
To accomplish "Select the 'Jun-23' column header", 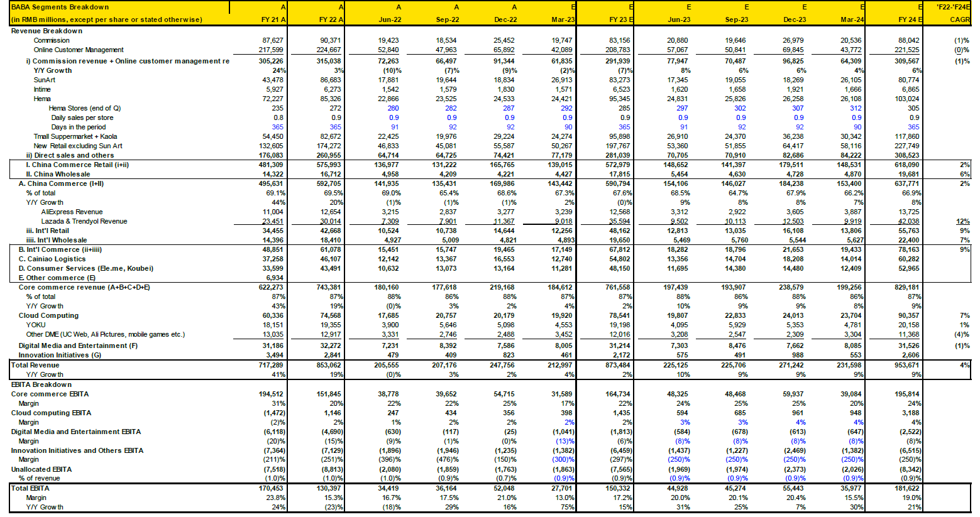I will click(679, 19).
